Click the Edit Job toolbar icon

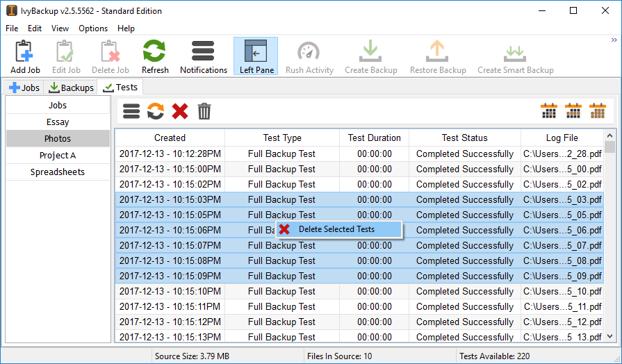coord(66,56)
